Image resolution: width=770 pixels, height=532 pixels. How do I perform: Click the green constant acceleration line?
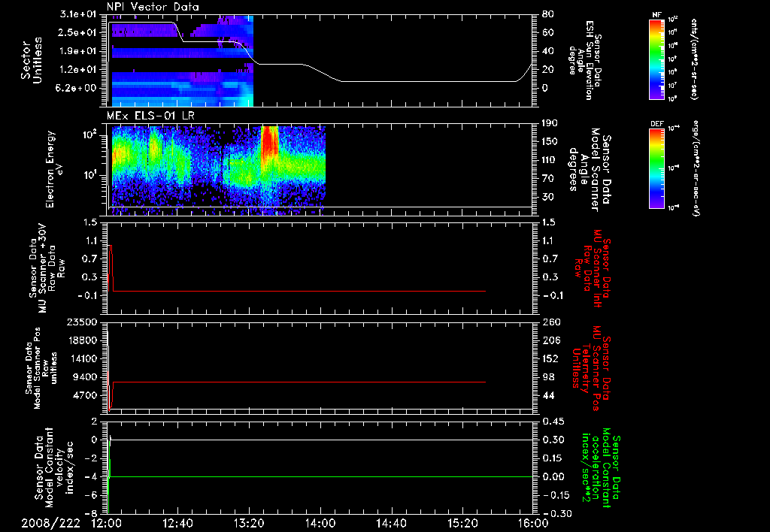(x=319, y=476)
